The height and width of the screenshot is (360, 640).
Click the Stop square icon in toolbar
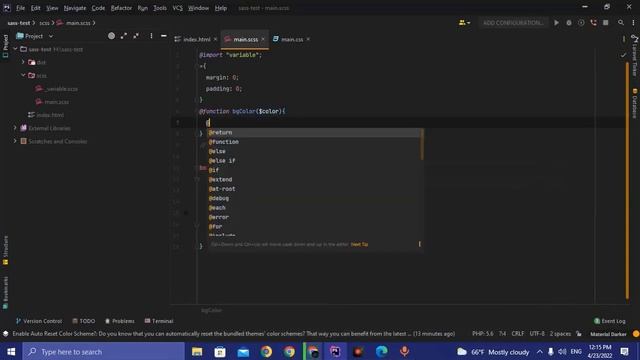tap(606, 23)
